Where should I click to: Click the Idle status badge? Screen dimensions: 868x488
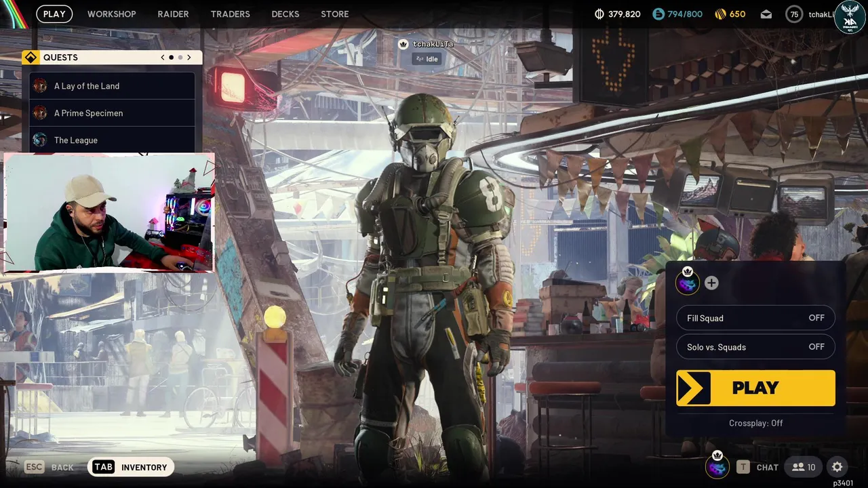pyautogui.click(x=427, y=59)
